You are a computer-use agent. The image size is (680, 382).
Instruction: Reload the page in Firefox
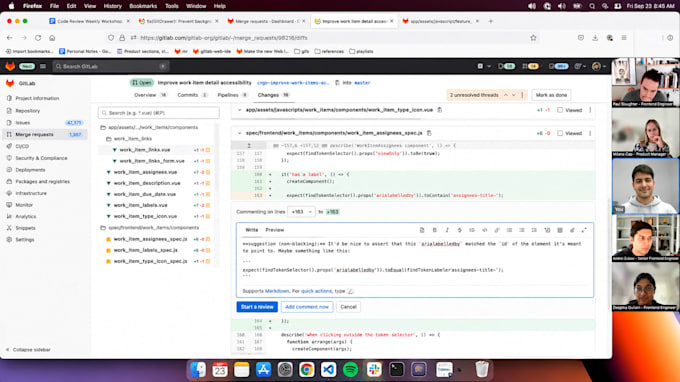38,38
